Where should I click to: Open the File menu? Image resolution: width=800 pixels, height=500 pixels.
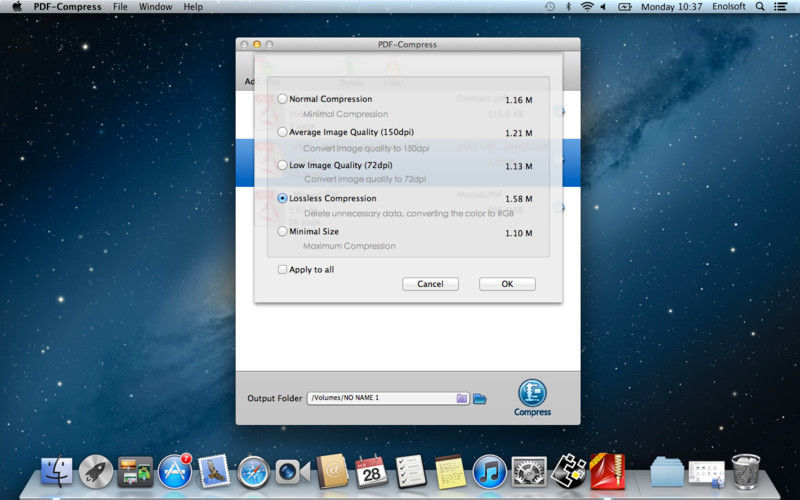click(120, 7)
